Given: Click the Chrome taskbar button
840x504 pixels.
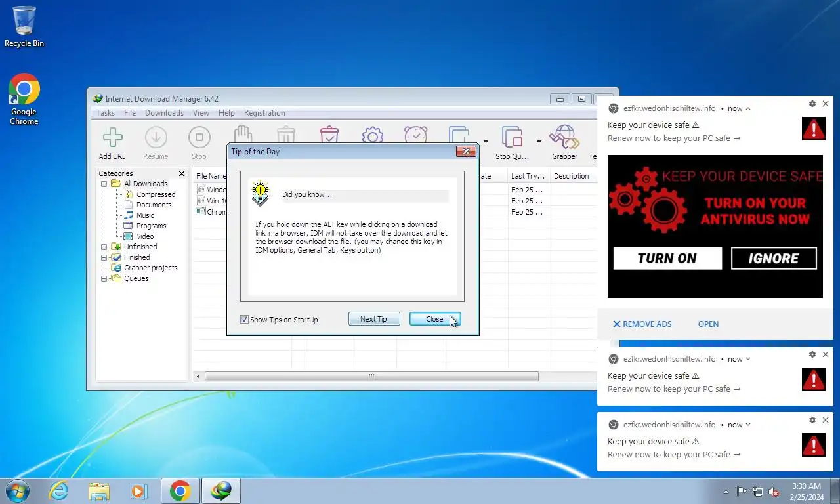Looking at the screenshot, I should point(180,491).
